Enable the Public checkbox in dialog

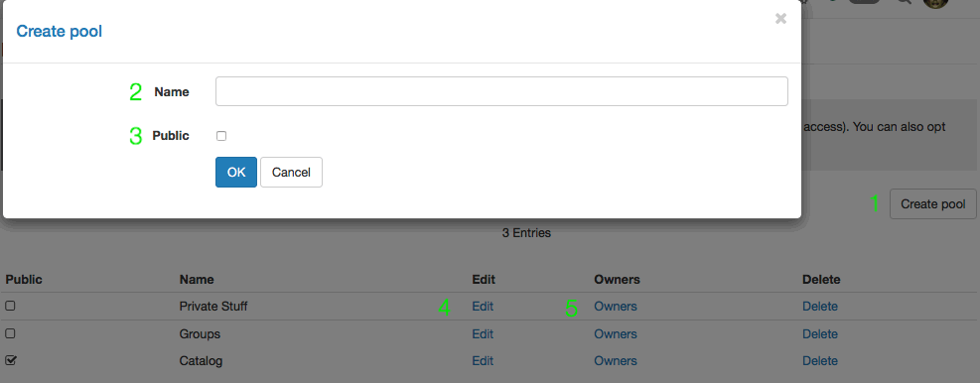(221, 136)
